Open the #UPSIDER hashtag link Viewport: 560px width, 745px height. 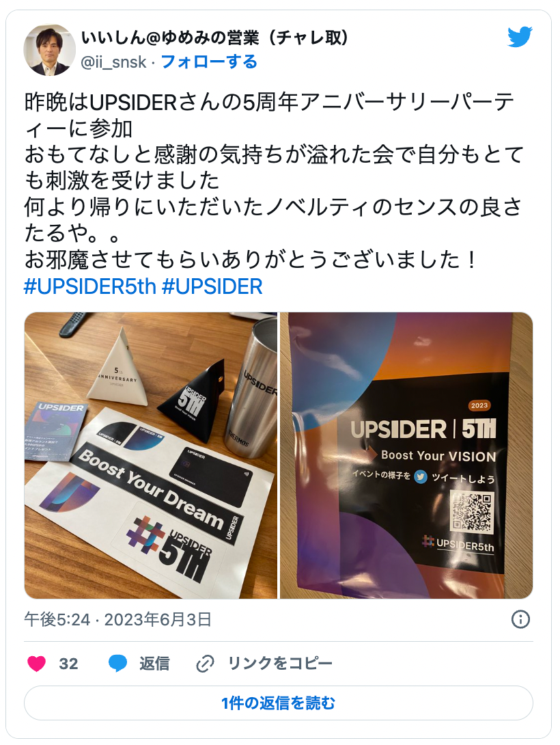pyautogui.click(x=212, y=287)
